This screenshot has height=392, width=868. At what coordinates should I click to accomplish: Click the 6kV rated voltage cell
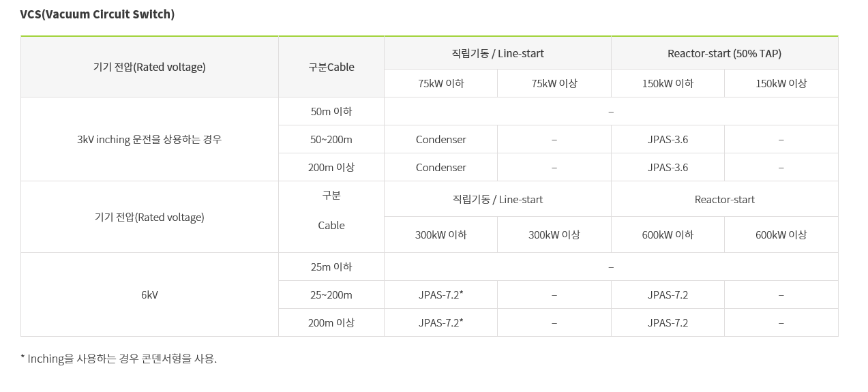point(149,295)
